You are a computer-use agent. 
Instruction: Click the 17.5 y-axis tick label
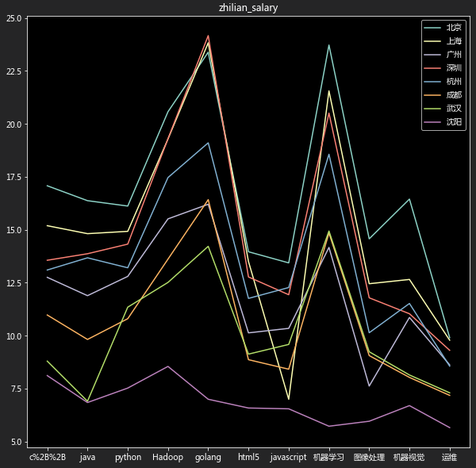[x=14, y=177]
